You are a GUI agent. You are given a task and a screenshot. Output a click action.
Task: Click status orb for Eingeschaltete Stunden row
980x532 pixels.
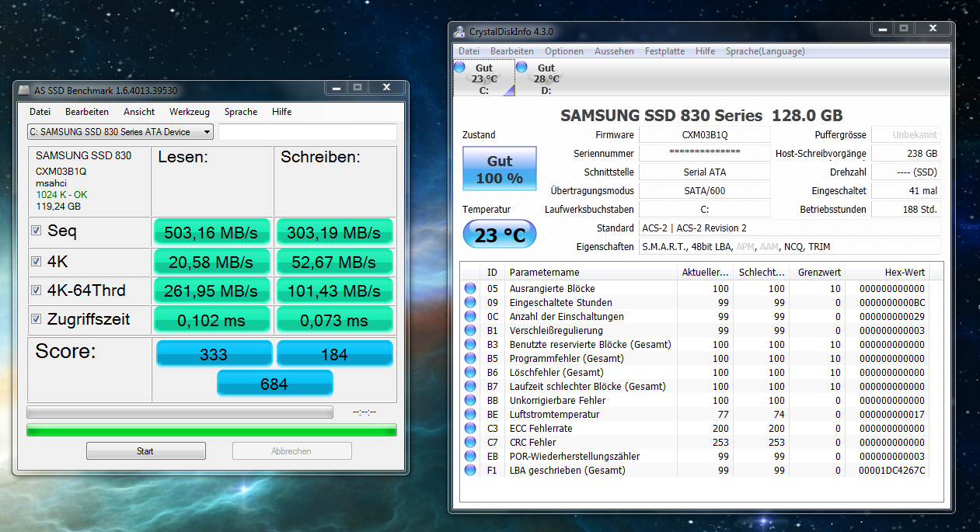click(470, 302)
